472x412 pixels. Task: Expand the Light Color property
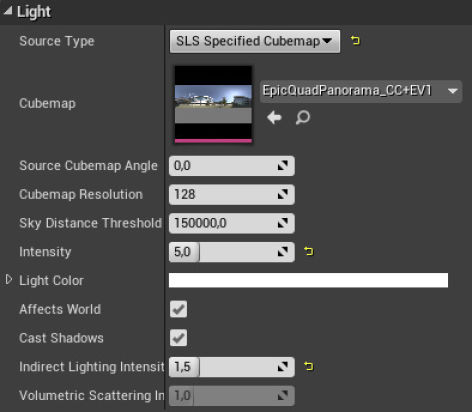(9, 280)
